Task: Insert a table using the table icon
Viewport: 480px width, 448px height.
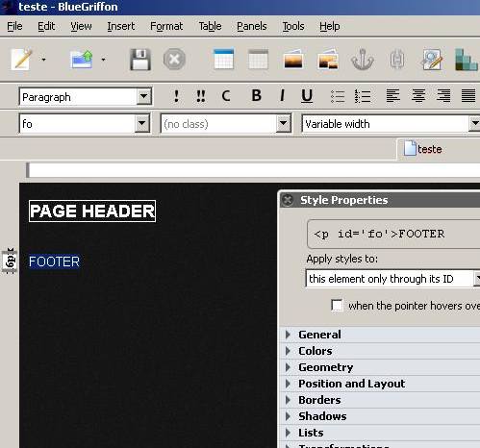Action: click(223, 59)
